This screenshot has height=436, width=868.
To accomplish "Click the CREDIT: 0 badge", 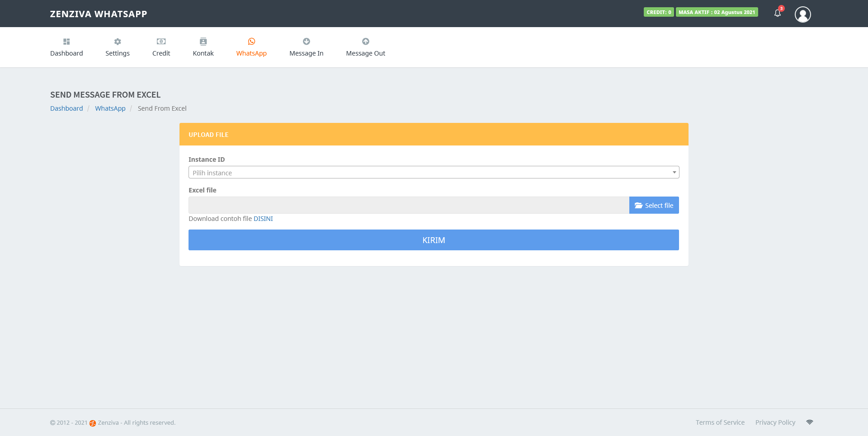I will coord(659,12).
